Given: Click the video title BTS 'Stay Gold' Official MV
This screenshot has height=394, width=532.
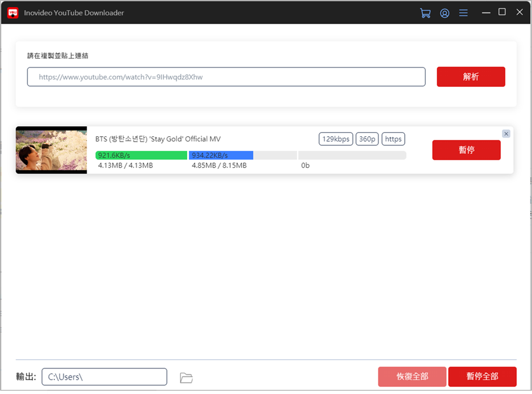Looking at the screenshot, I should click(158, 139).
